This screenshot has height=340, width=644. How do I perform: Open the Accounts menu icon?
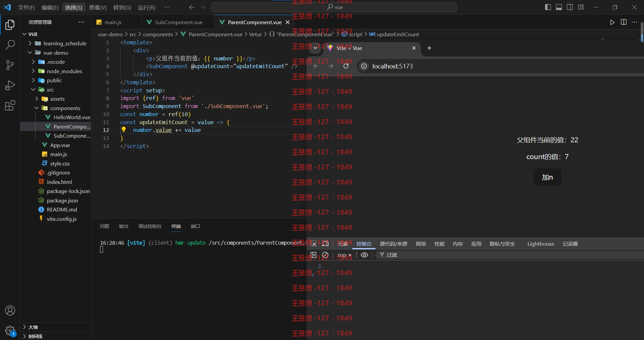[10, 310]
